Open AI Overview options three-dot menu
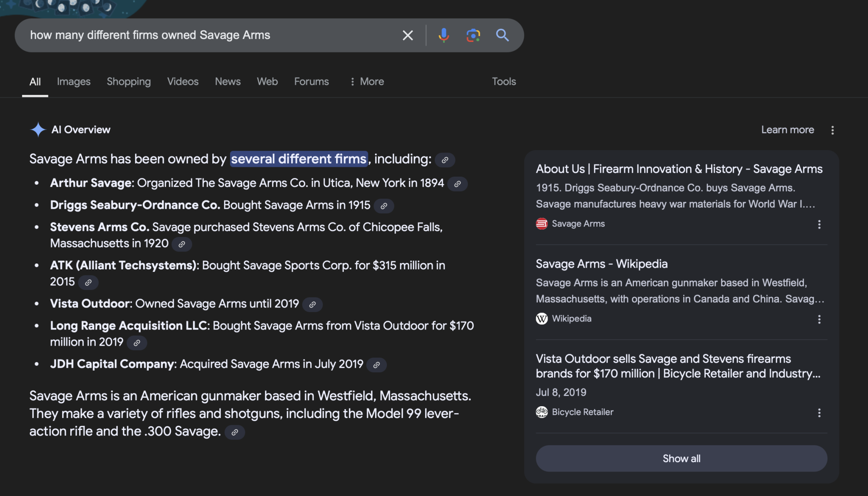The width and height of the screenshot is (868, 496). (832, 130)
